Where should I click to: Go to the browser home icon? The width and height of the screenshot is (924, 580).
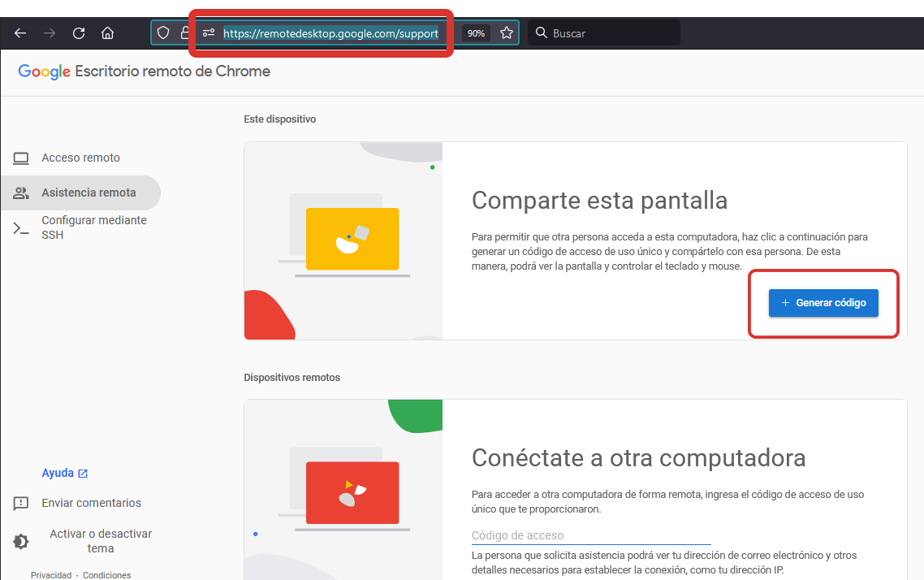[x=107, y=33]
